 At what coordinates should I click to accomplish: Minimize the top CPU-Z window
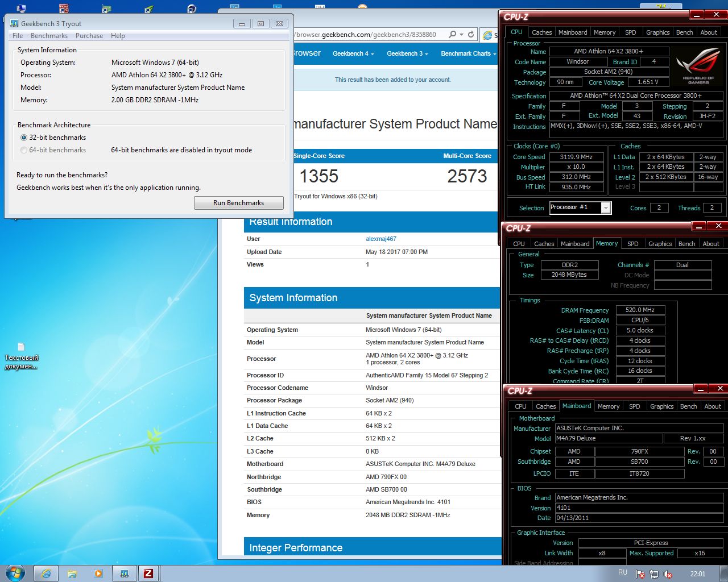(698, 15)
